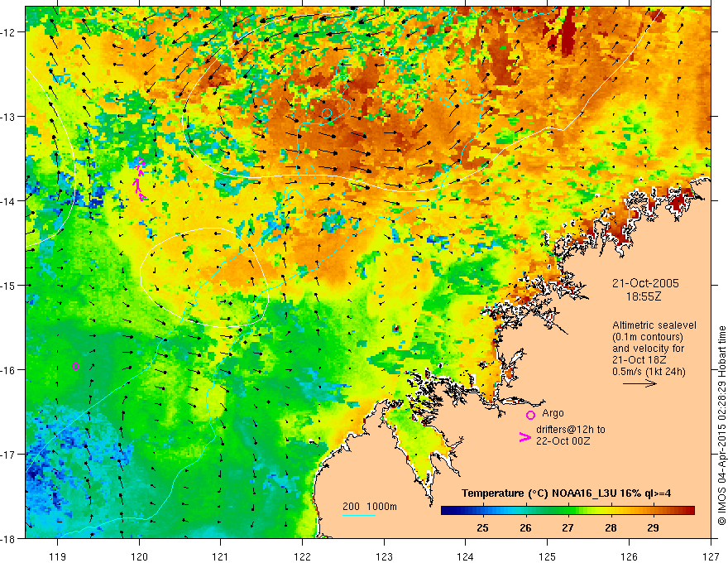
Task: Click the longitude label 121
Action: pyautogui.click(x=221, y=556)
